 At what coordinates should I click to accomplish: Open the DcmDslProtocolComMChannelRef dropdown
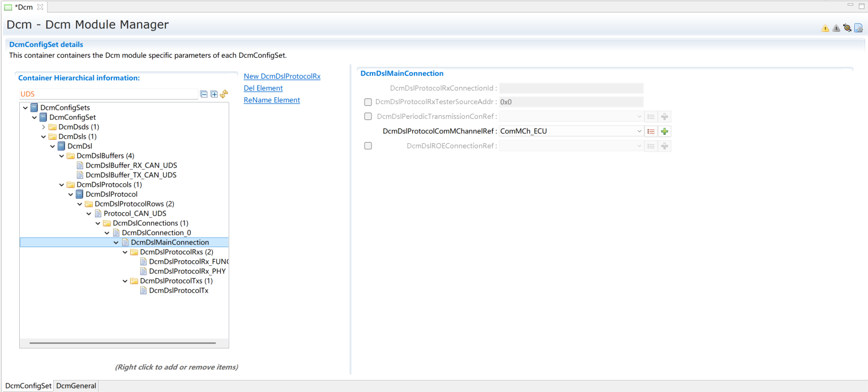coord(639,131)
